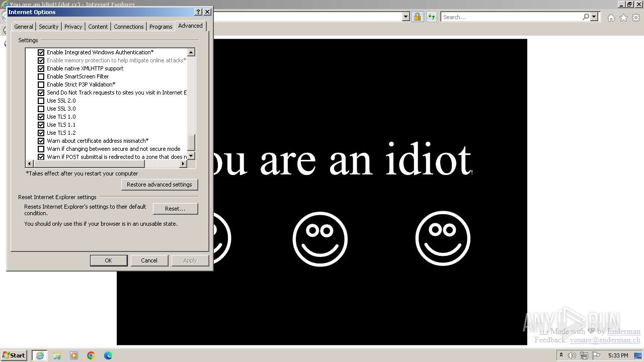Viewport: 644px width, 362px height.
Task: Toggle Warn if POST submittal is redirected
Action: (x=41, y=157)
